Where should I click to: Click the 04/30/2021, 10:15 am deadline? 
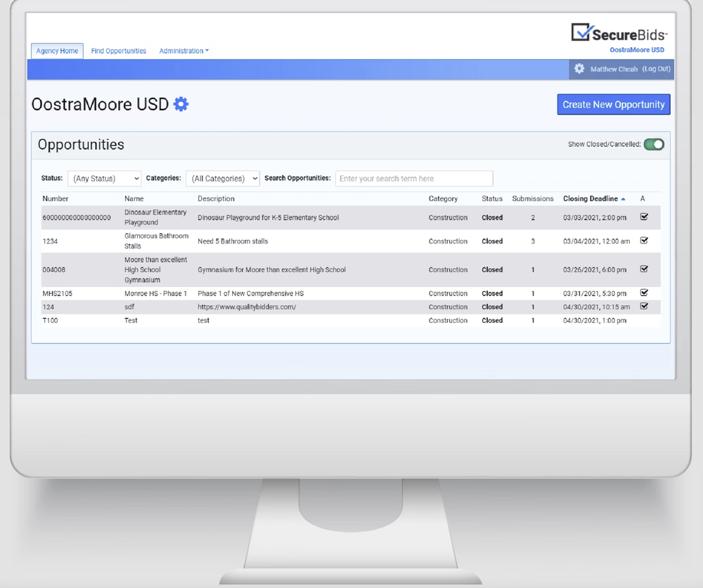coord(597,307)
